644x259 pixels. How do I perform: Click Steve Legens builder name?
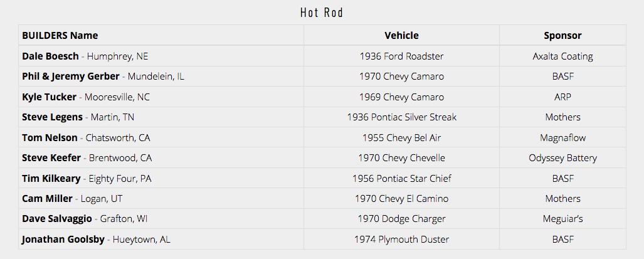click(53, 117)
